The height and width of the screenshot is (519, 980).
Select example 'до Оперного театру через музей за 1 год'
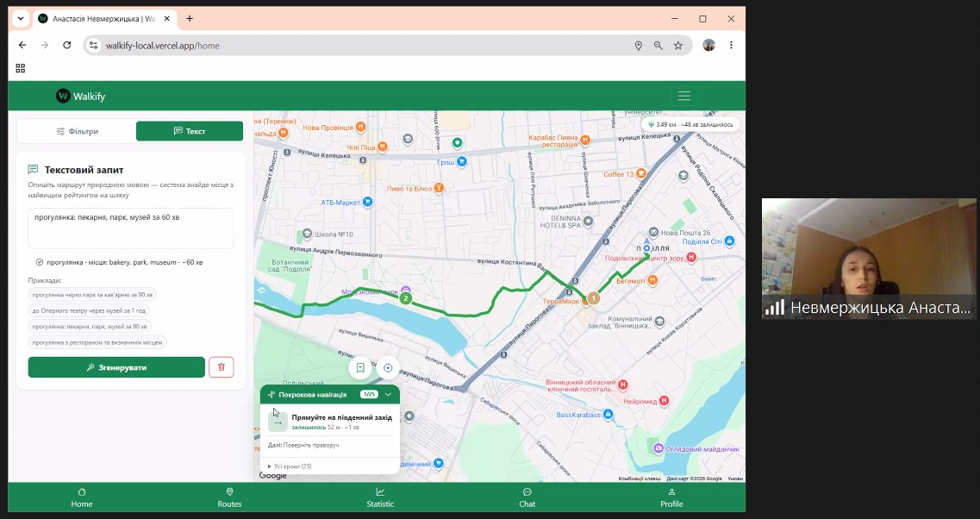[89, 310]
